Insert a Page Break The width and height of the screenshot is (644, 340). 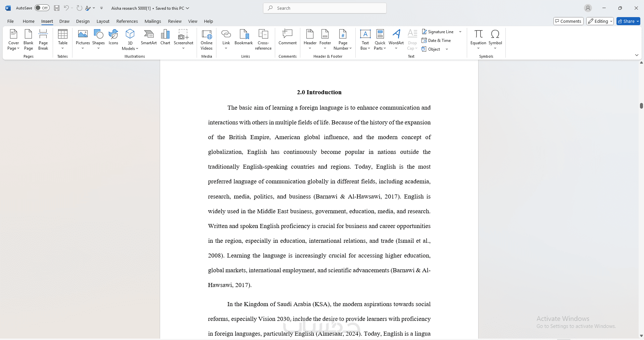43,40
